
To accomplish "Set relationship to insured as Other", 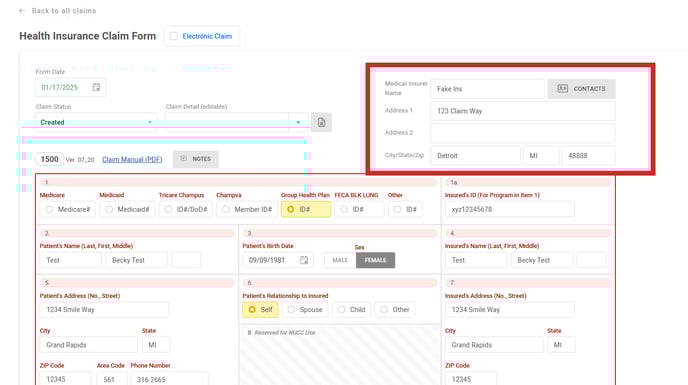I will click(394, 309).
